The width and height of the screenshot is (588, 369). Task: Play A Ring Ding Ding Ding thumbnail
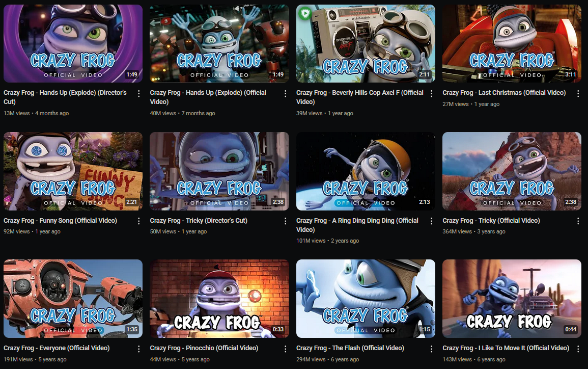(366, 171)
